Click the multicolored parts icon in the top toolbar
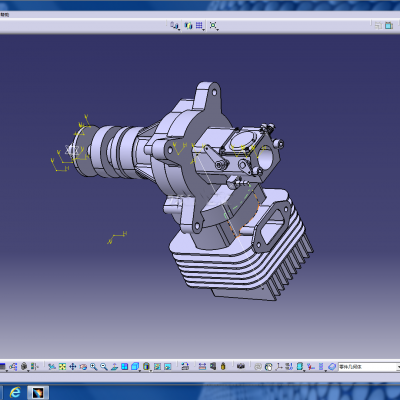The height and width of the screenshot is (400, 400). tap(188, 25)
